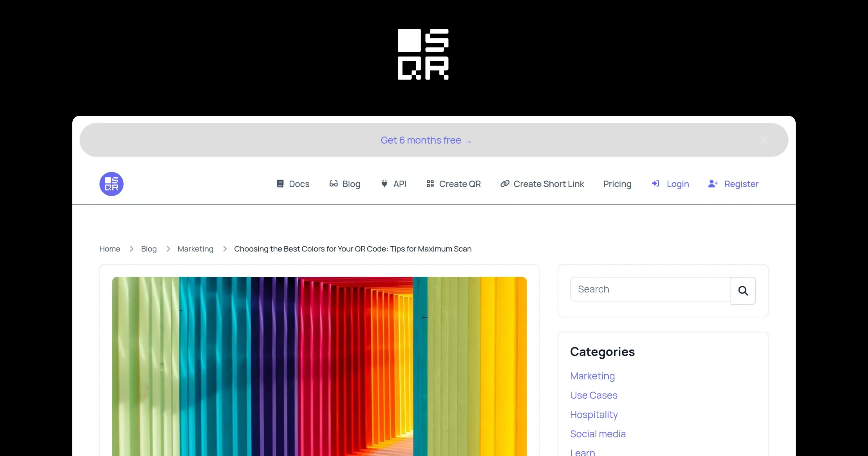Screen dimensions: 868x456
Task: Dismiss the promo banner with X
Action: click(x=763, y=140)
